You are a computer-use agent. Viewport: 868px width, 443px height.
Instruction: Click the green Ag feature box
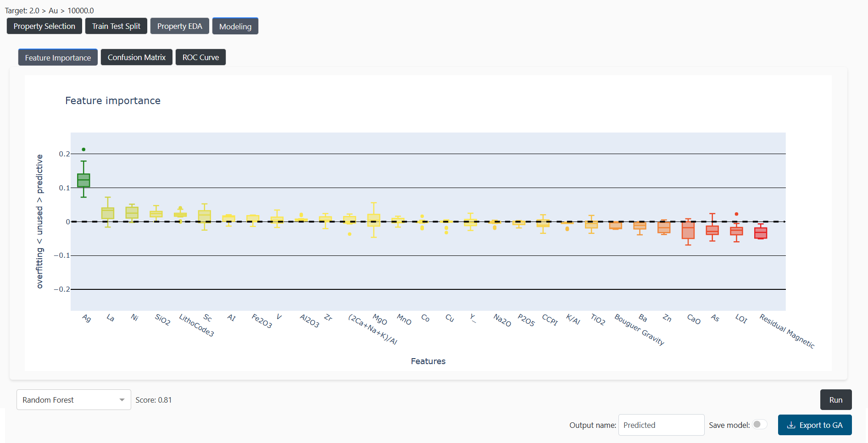click(83, 180)
